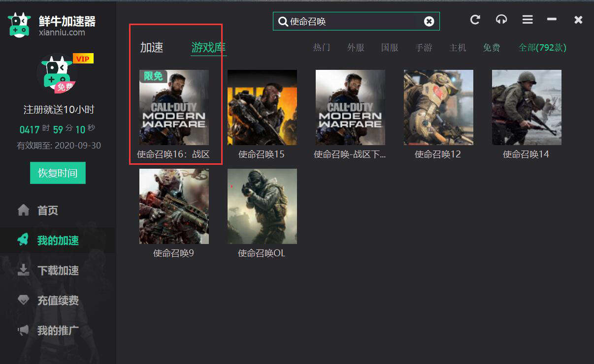Viewport: 594px width, 364px height.
Task: Filter games by 热门
Action: (x=322, y=48)
